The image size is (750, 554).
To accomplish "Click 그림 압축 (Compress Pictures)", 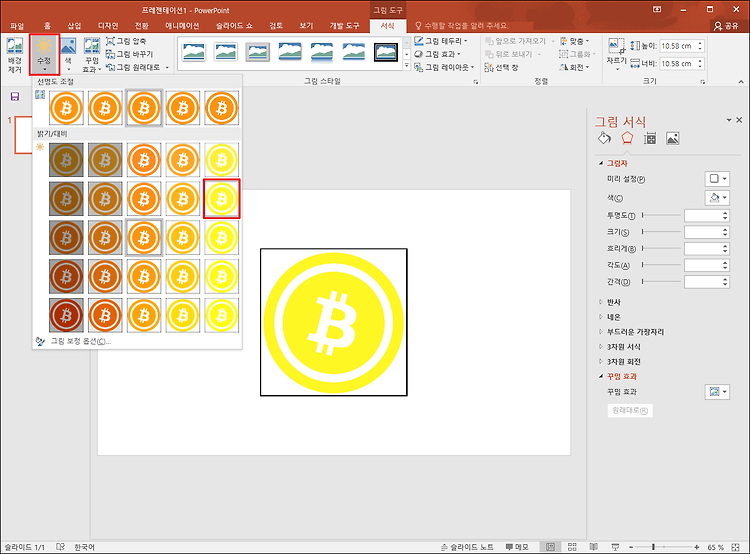I will coord(126,41).
